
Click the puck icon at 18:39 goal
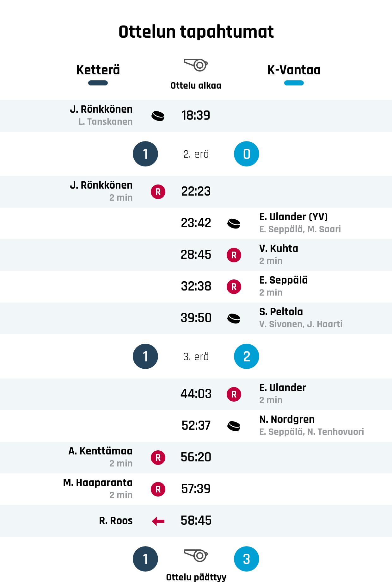tap(158, 116)
